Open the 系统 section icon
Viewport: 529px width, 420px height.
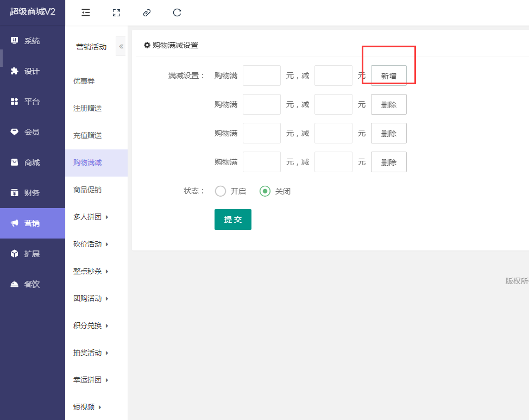coord(14,41)
